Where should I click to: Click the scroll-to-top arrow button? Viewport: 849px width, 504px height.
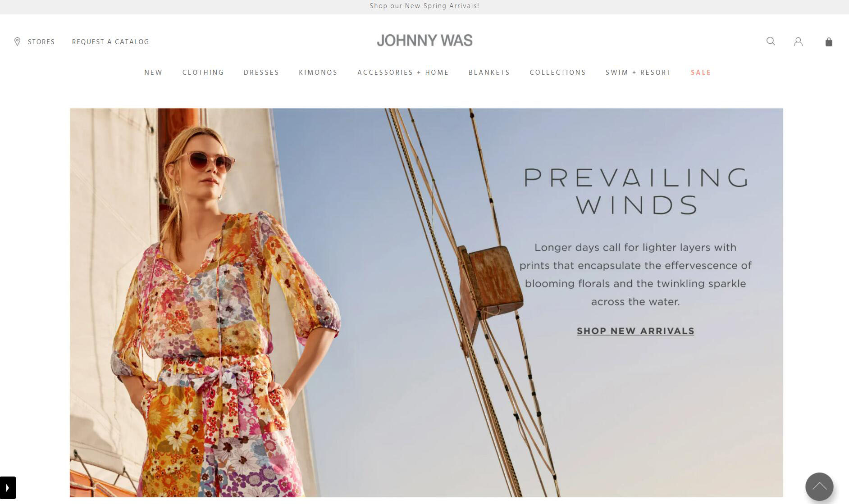coord(819,486)
